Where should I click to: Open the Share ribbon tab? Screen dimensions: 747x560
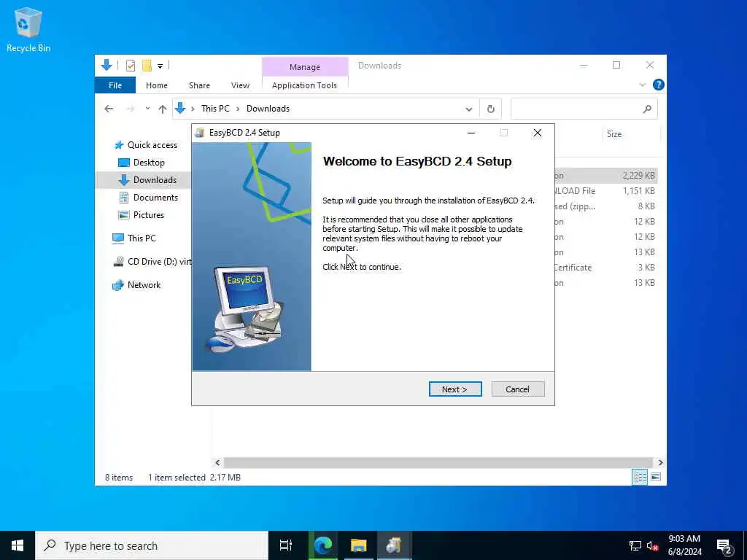(x=199, y=85)
